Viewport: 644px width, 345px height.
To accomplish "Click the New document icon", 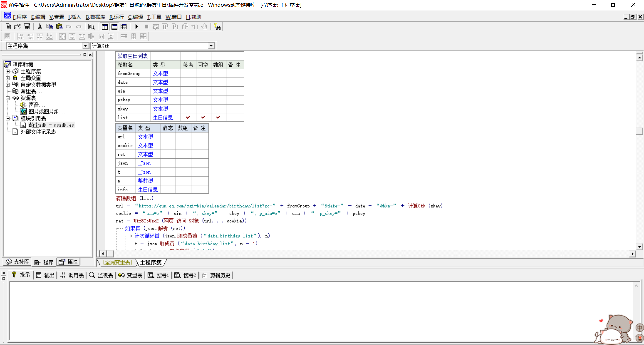I will 8,27.
